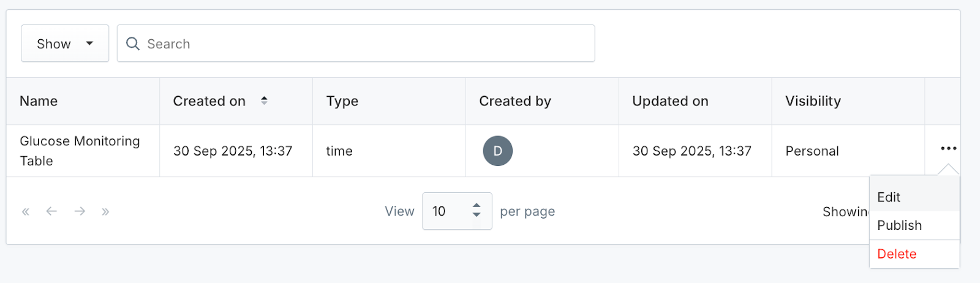This screenshot has height=283, width=980.
Task: Click the D user avatar
Action: point(497,151)
